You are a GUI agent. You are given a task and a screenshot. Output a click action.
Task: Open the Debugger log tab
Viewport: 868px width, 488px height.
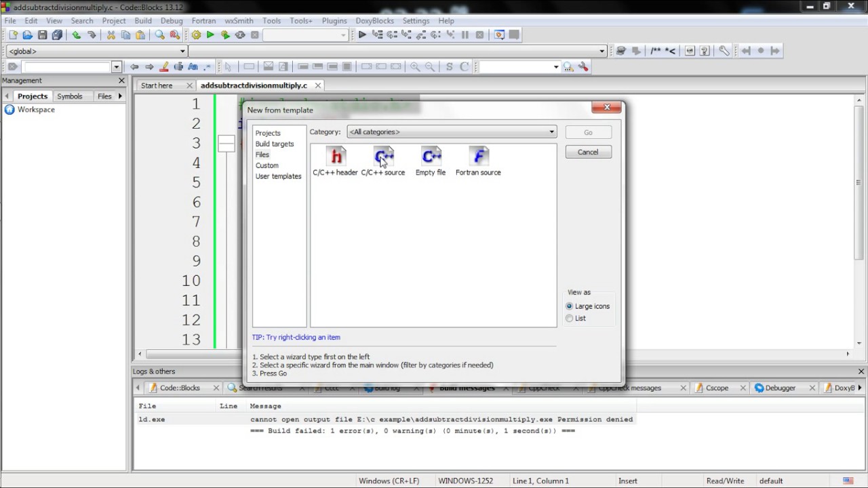pyautogui.click(x=780, y=388)
